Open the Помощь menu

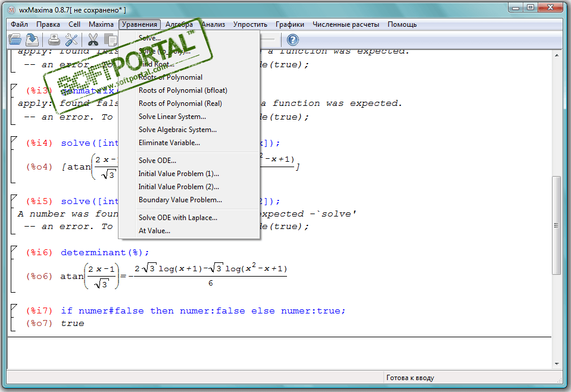(x=402, y=24)
